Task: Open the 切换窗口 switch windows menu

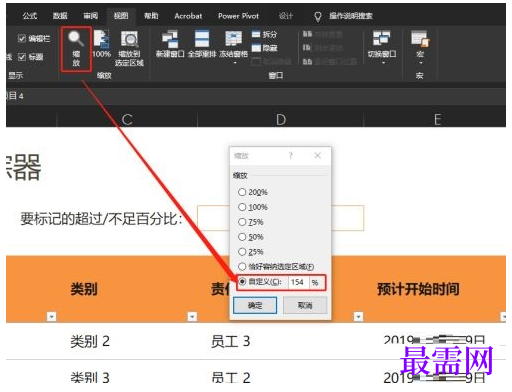Action: [382, 47]
